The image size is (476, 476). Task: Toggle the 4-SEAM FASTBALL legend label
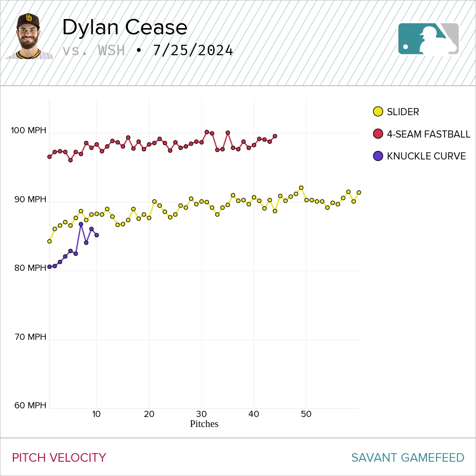[428, 134]
